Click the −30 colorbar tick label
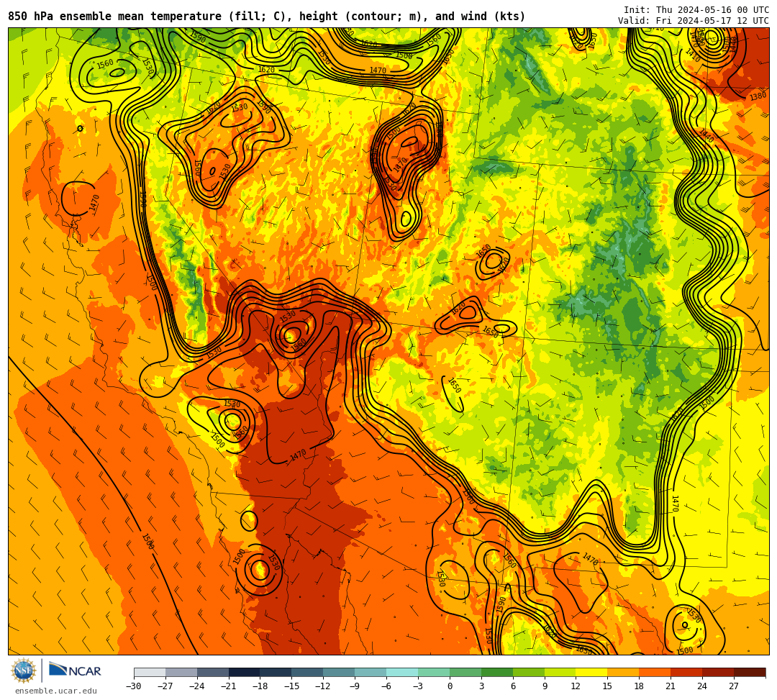This screenshot has width=777, height=700. click(x=134, y=686)
